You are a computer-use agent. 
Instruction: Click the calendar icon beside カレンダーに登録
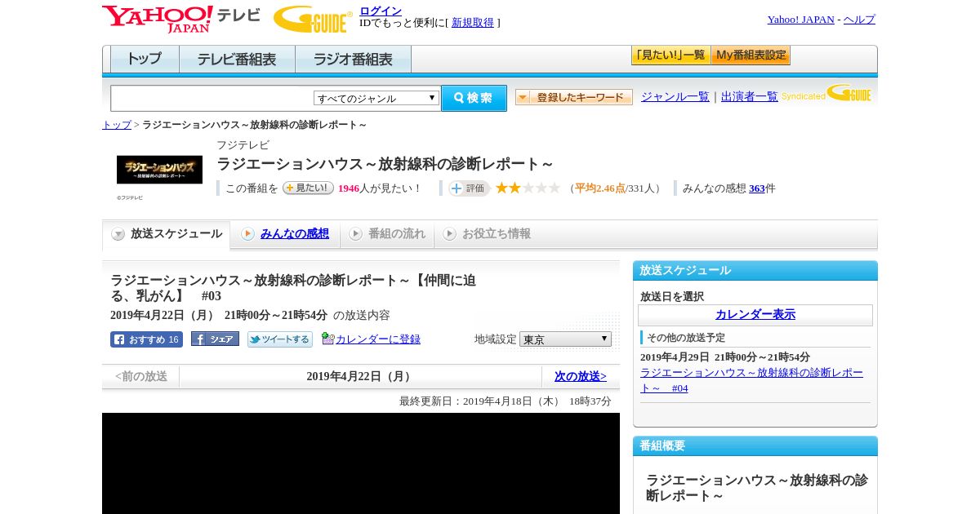327,339
